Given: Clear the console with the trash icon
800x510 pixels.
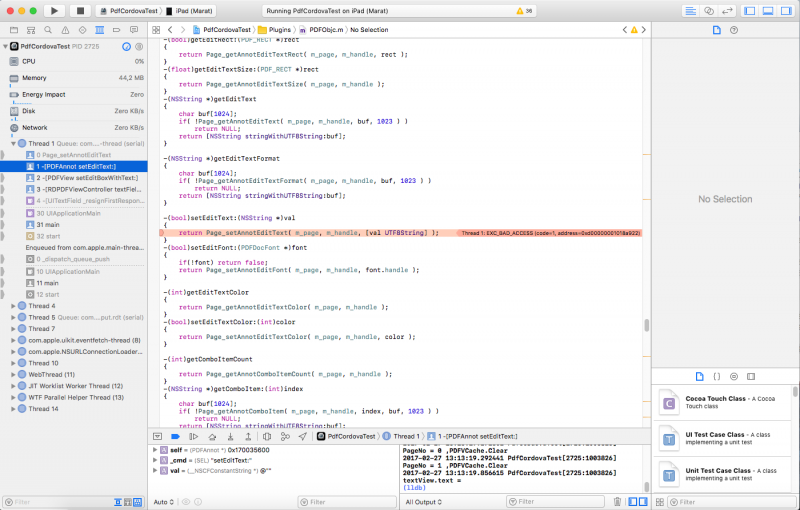Looking at the screenshot, I should pos(618,501).
